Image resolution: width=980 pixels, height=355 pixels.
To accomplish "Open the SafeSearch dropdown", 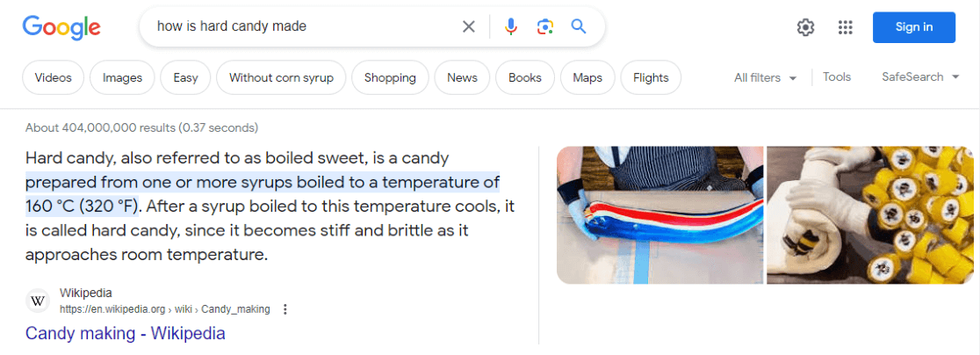I will (925, 77).
